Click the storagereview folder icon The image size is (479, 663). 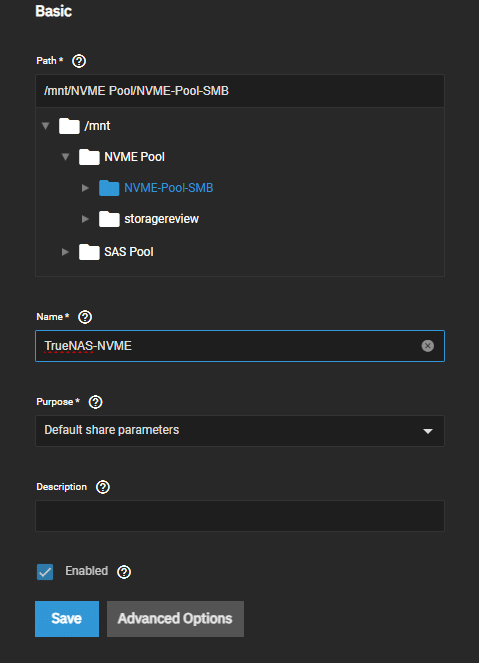point(109,219)
